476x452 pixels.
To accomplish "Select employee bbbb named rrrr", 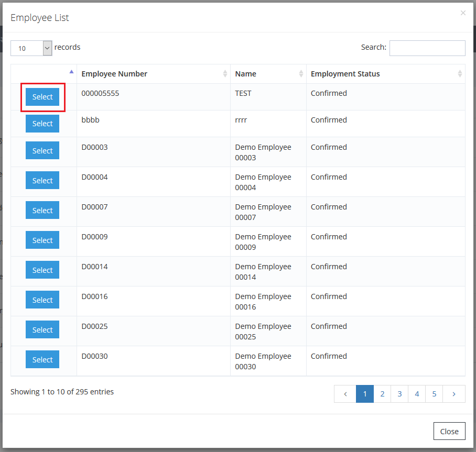I will tap(42, 124).
